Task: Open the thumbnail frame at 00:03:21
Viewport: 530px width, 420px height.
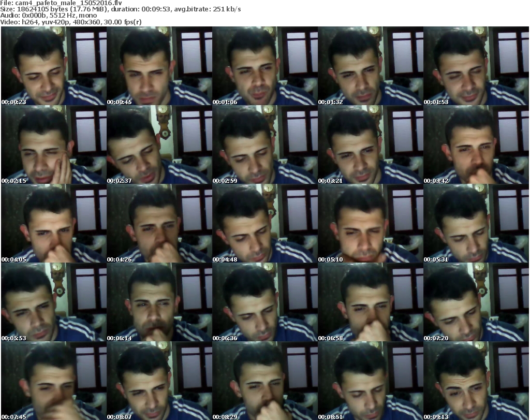Action: (371, 144)
